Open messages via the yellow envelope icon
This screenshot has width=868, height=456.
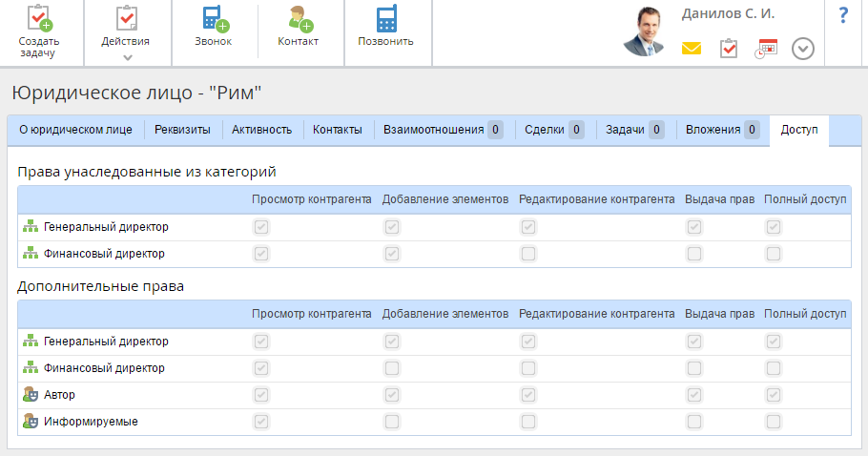pyautogui.click(x=692, y=48)
